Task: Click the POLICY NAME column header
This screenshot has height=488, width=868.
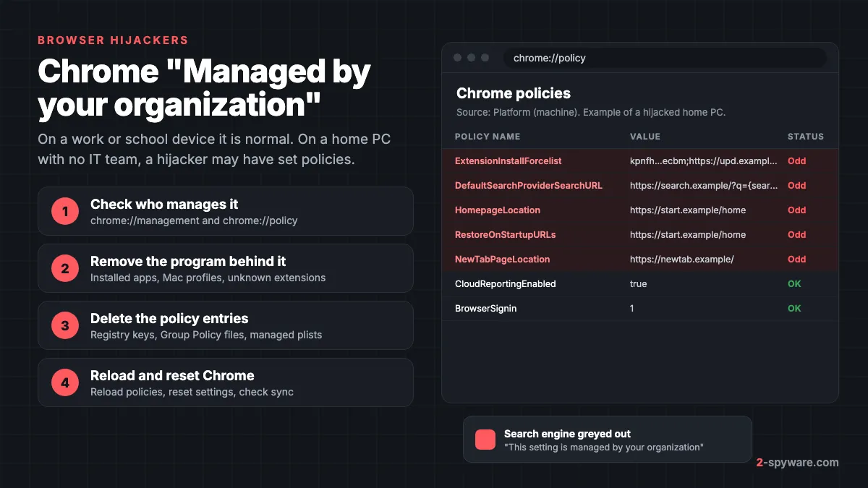Action: click(x=488, y=136)
